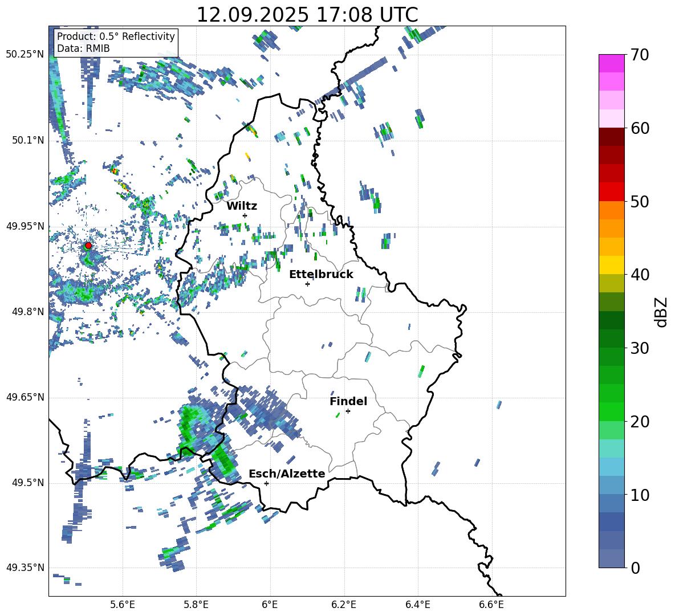Screen dimensions: 675x616
Task: Click the 6°E longitude label
Action: point(270,605)
